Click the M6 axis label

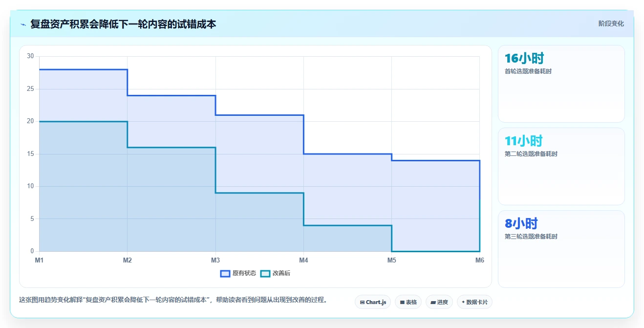click(479, 261)
